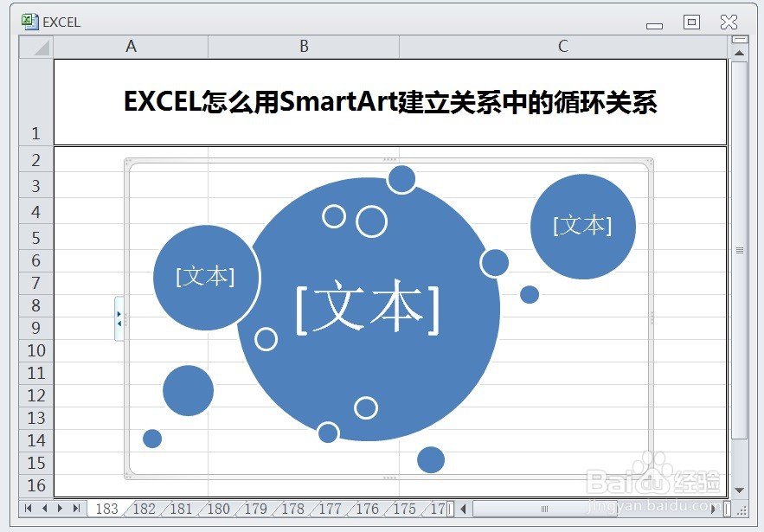Switch to sheet tab 182

(144, 509)
